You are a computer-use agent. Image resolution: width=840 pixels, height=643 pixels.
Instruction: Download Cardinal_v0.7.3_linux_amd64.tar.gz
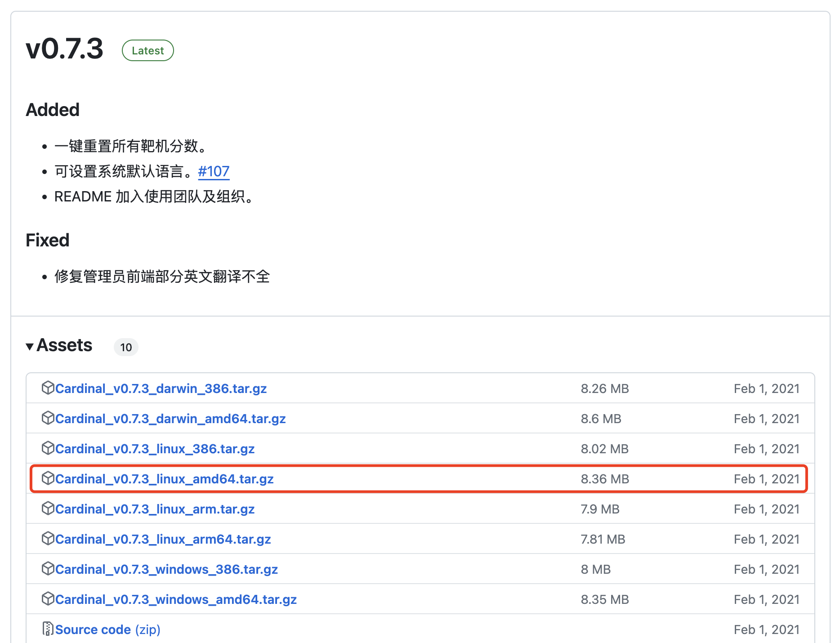pos(165,479)
